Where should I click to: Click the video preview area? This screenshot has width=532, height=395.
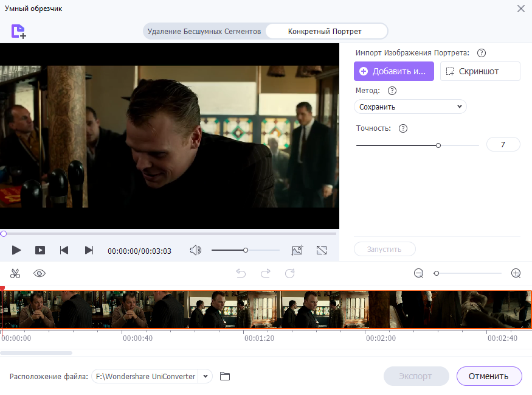(170, 136)
